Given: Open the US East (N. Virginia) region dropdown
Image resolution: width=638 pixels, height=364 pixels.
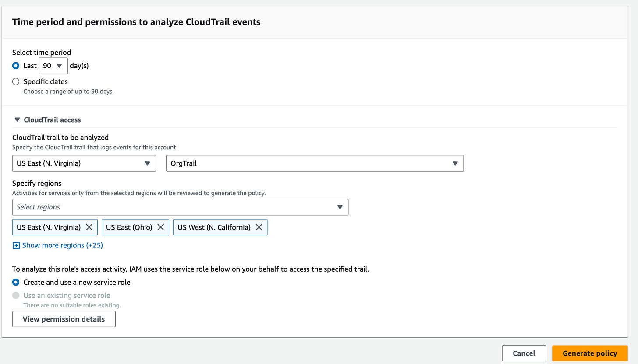Looking at the screenshot, I should click(x=84, y=163).
